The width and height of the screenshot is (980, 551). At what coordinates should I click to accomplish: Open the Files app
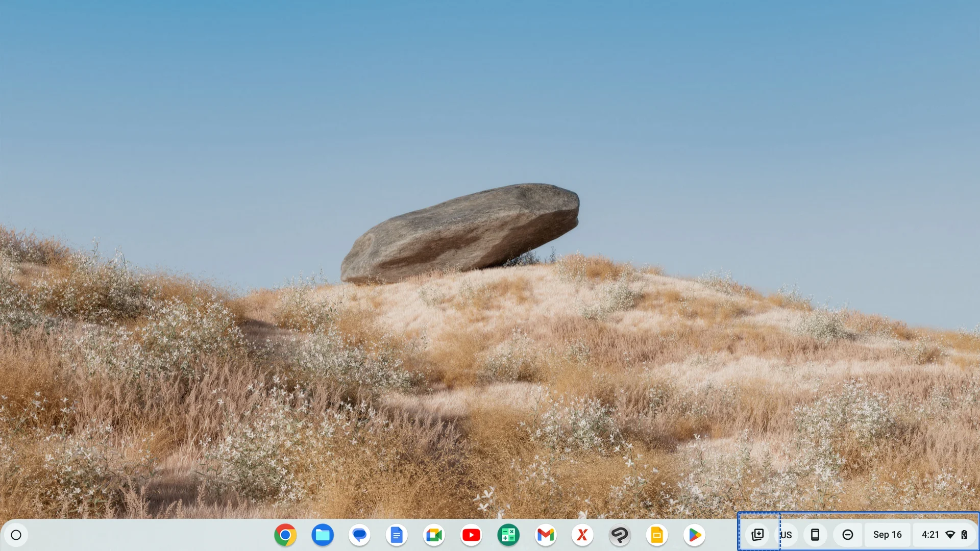coord(323,535)
